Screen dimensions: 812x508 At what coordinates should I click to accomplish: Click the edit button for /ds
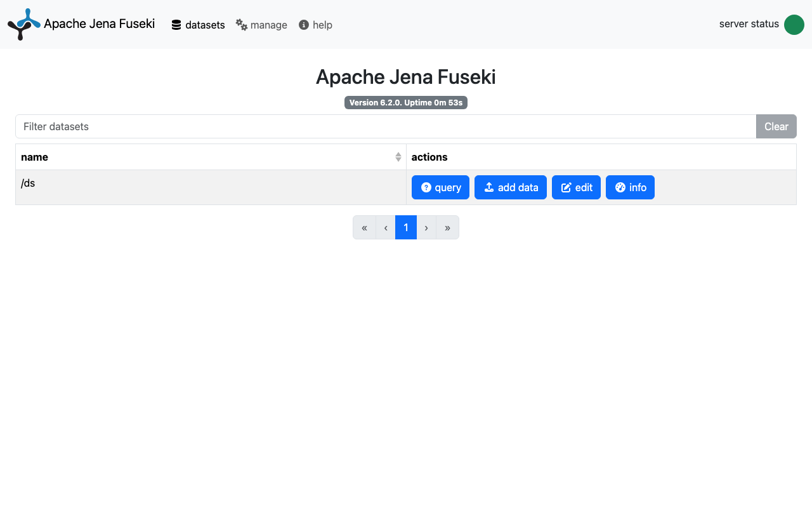tap(576, 187)
